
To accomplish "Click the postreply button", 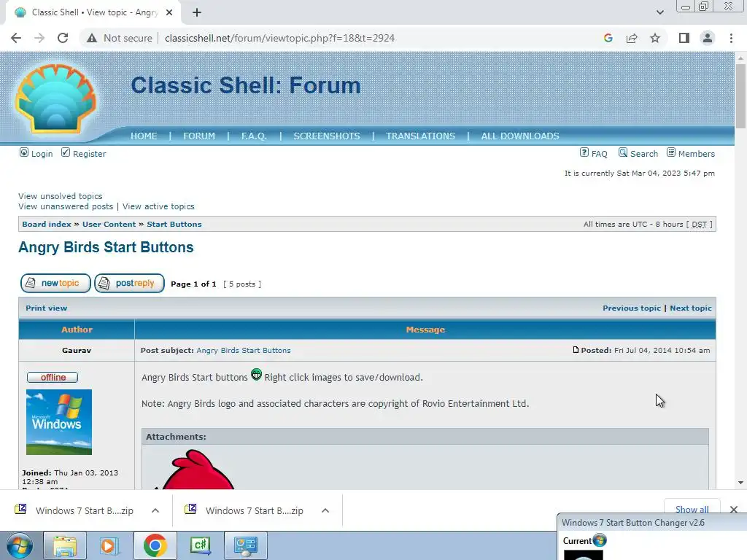I will [130, 284].
